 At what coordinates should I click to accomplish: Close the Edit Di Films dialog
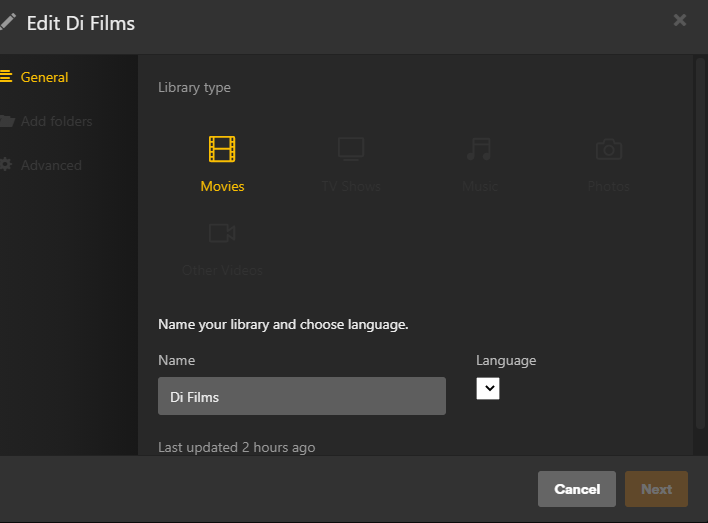(x=680, y=20)
